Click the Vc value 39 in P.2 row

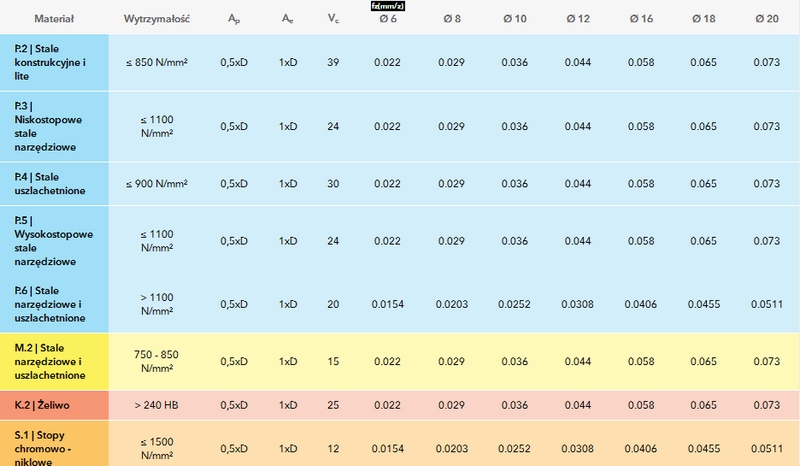point(333,62)
